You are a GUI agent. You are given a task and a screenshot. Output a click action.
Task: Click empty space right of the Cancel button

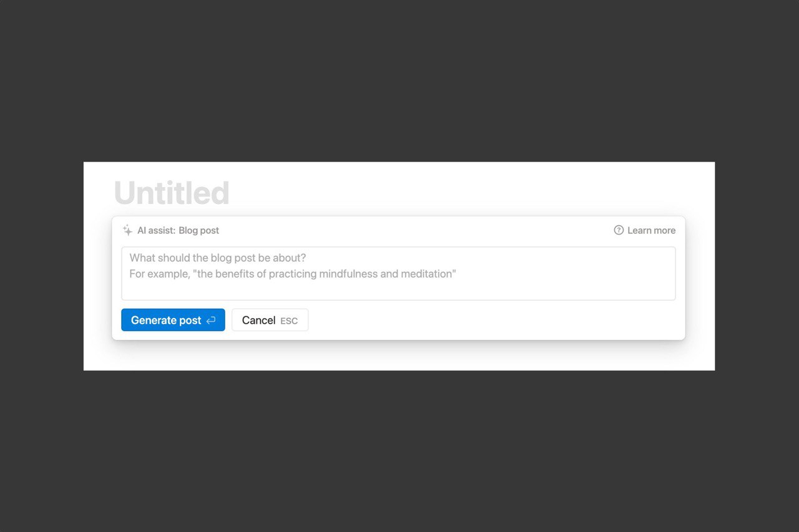[x=487, y=321]
